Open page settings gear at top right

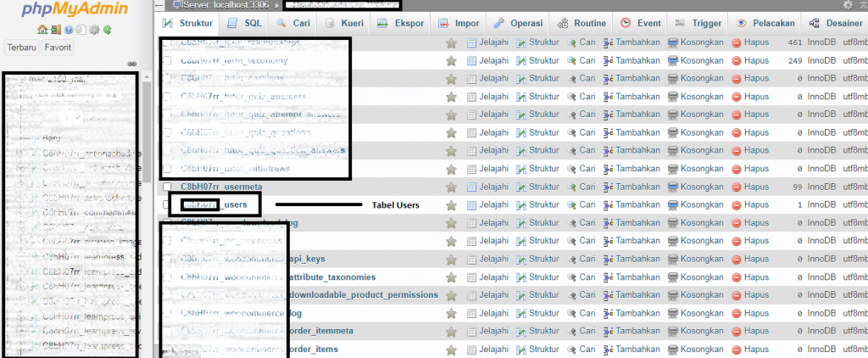pyautogui.click(x=848, y=5)
